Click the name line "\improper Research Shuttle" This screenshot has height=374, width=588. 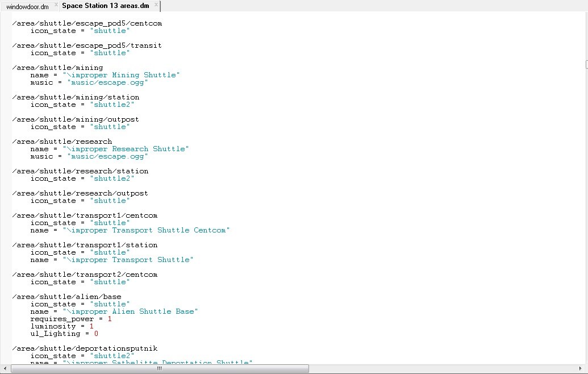(x=110, y=149)
